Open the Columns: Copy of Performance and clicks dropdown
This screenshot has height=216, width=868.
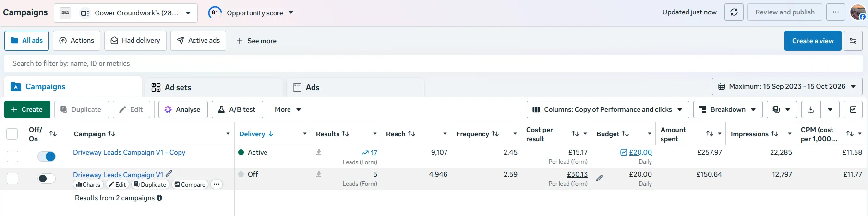pyautogui.click(x=608, y=109)
